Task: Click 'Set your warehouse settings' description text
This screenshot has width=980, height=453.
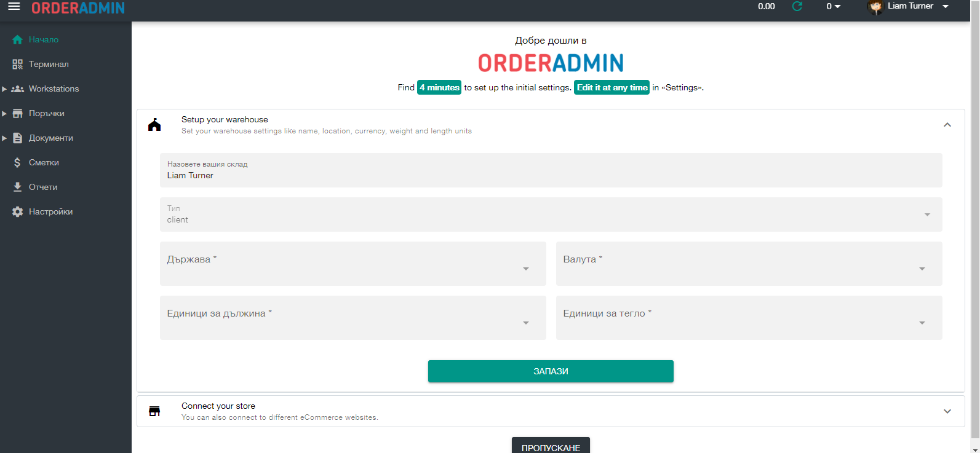Action: [x=327, y=131]
